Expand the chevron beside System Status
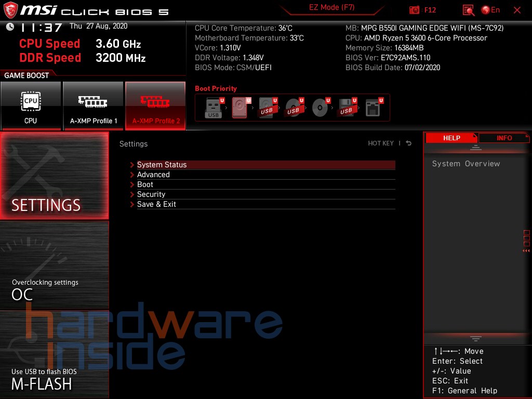 pos(132,165)
